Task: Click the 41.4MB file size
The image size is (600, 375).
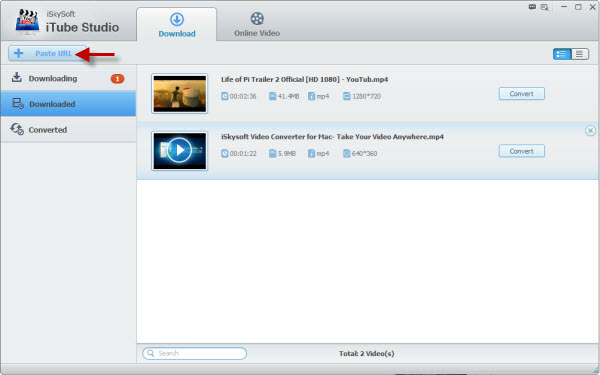Action: (x=288, y=96)
